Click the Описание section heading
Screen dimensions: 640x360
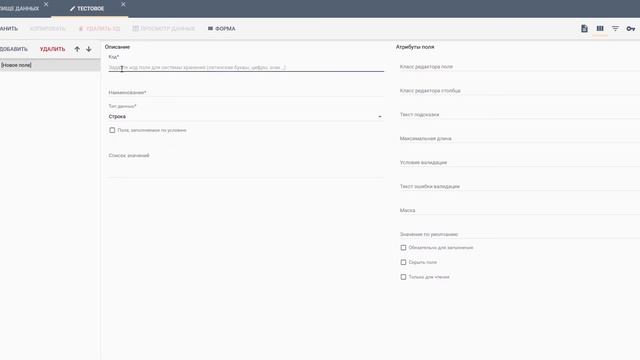(x=117, y=47)
